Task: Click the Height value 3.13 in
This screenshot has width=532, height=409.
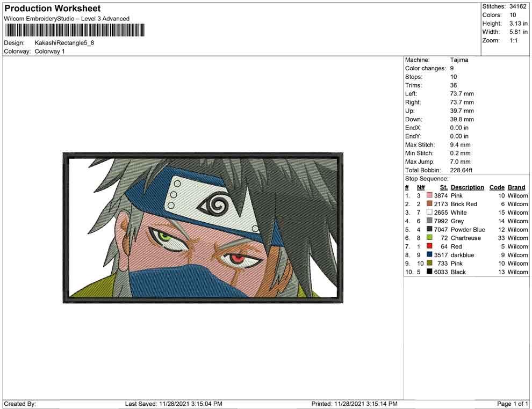Action: click(x=518, y=24)
